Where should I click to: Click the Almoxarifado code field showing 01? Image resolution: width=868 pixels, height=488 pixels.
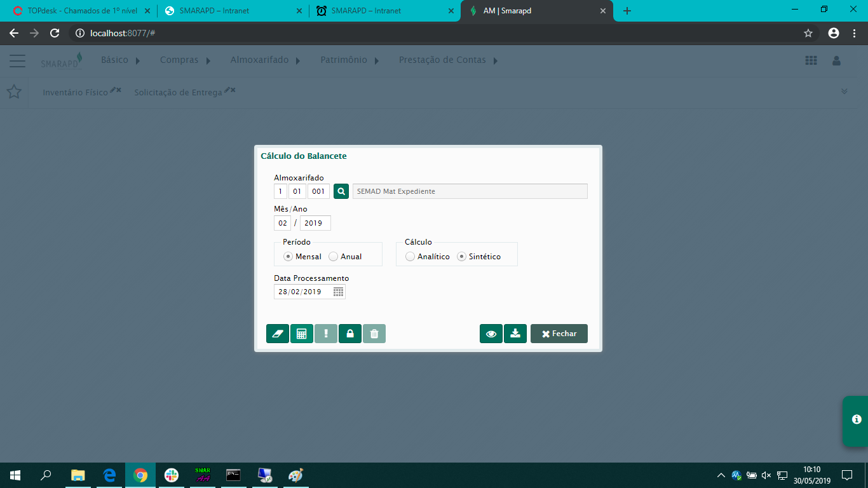click(297, 191)
